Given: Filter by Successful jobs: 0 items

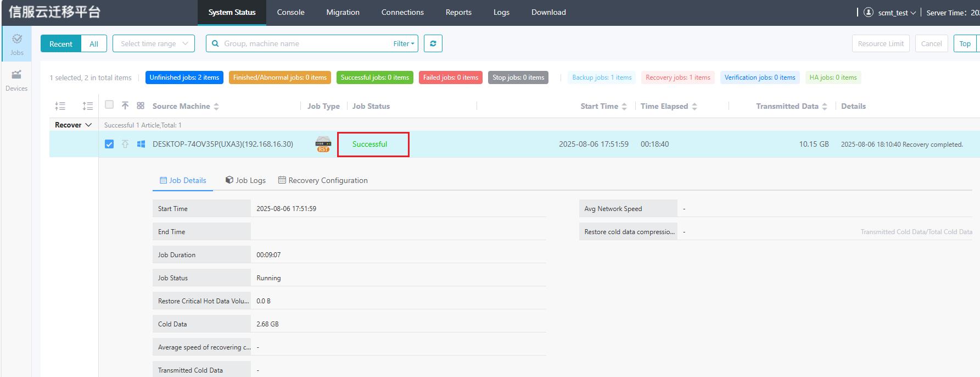Looking at the screenshot, I should pos(375,77).
